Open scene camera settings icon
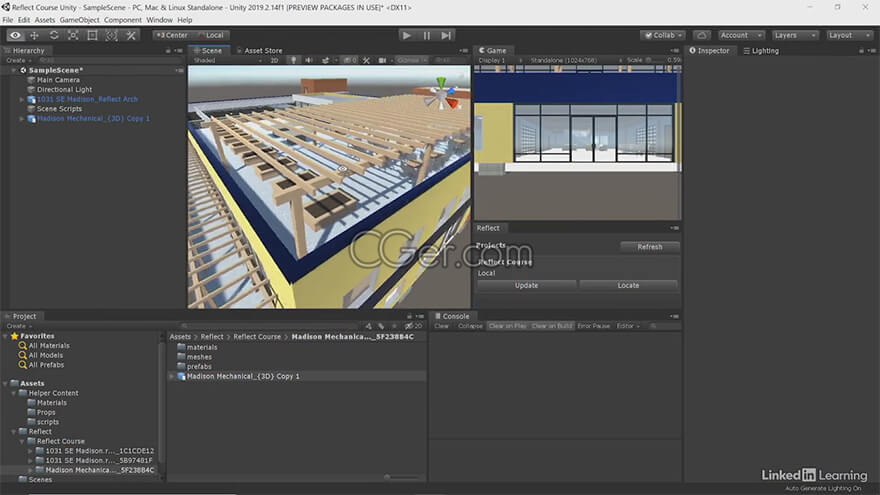The width and height of the screenshot is (880, 495). pos(382,60)
